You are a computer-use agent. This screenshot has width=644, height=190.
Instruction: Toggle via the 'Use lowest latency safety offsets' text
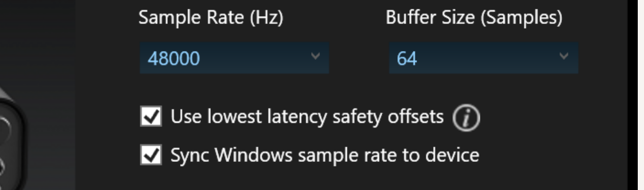(307, 117)
